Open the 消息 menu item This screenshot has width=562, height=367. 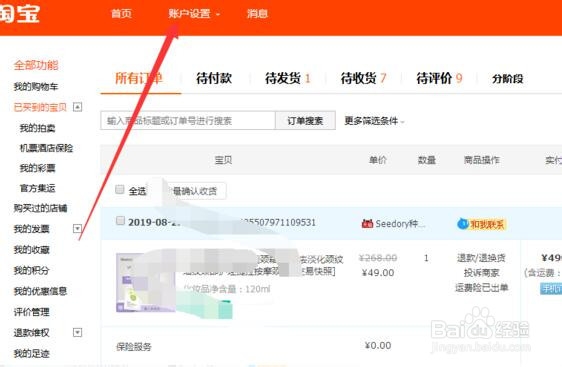(x=257, y=14)
